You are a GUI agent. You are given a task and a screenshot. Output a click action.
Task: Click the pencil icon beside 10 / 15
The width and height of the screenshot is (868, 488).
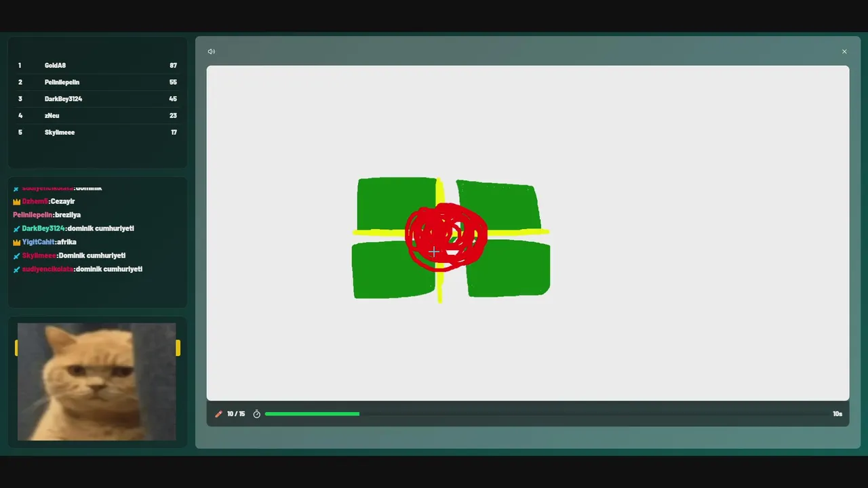[x=218, y=414]
